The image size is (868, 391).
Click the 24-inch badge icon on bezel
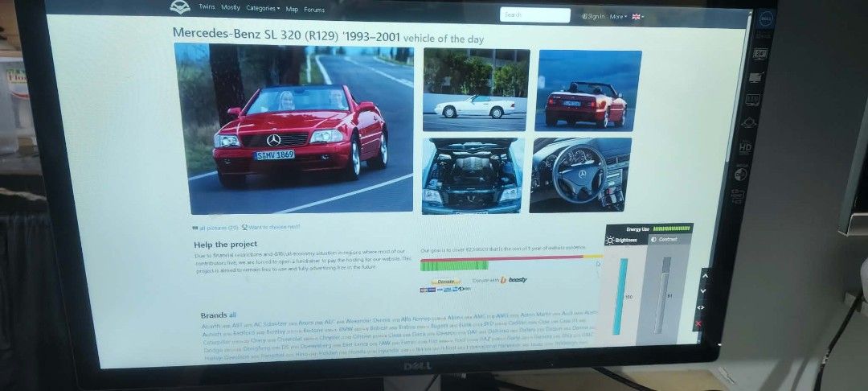tap(759, 54)
